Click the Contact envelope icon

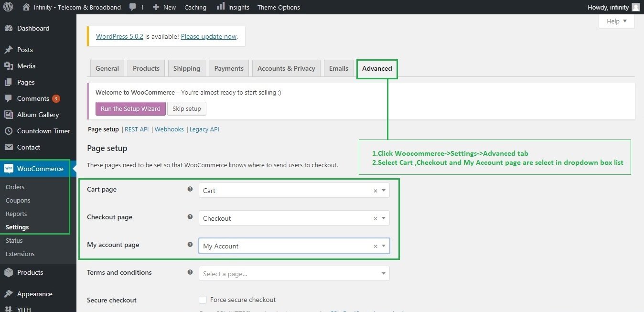[9, 147]
